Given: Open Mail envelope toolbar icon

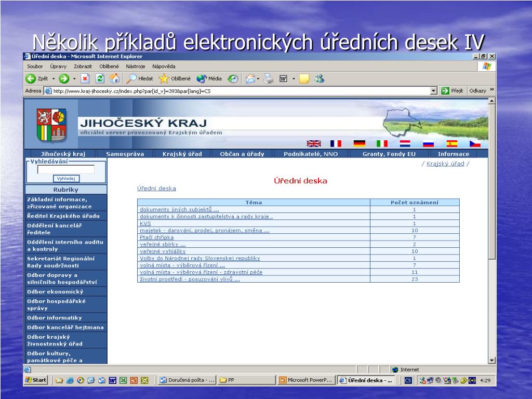Looking at the screenshot, I should coord(250,79).
